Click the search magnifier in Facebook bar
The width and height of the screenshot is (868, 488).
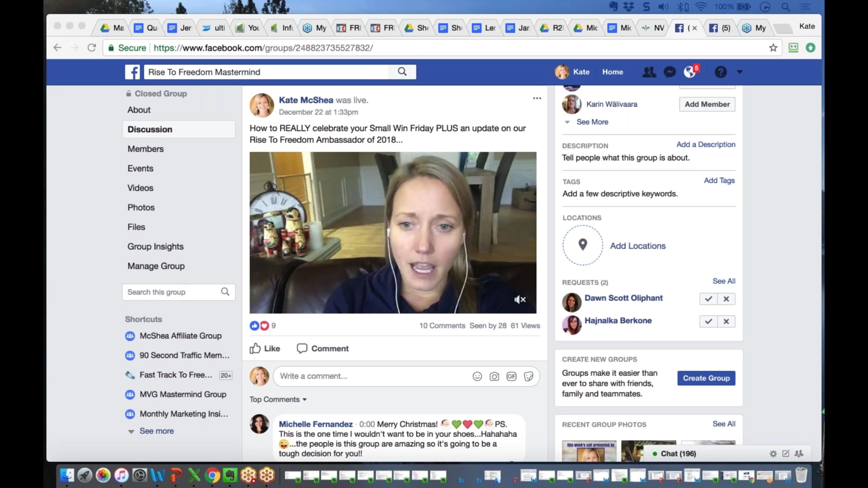point(402,72)
